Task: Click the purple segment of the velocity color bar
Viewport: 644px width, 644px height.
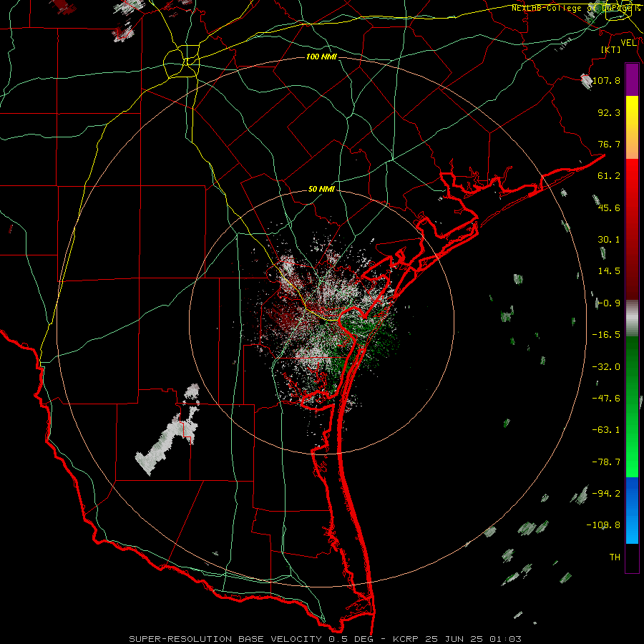Action: click(632, 80)
